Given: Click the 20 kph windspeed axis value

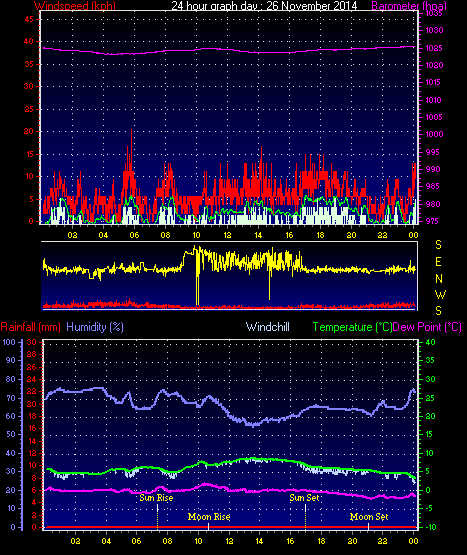Looking at the screenshot, I should [28, 131].
